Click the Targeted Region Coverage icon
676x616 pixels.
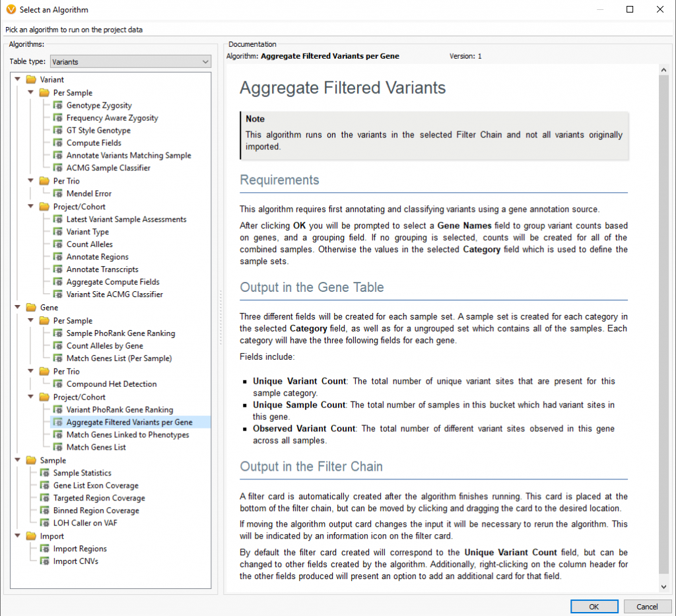click(x=44, y=497)
